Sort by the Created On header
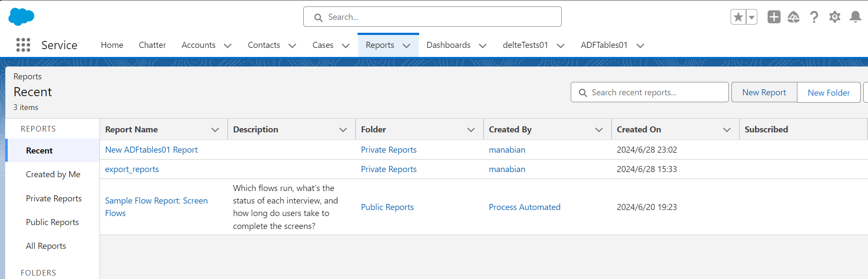The height and width of the screenshot is (279, 868). (x=639, y=129)
